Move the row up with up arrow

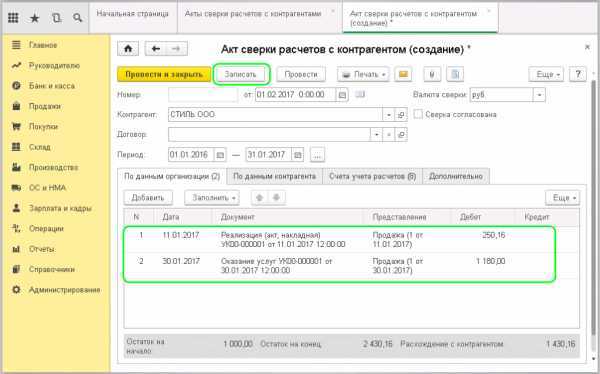pos(259,198)
